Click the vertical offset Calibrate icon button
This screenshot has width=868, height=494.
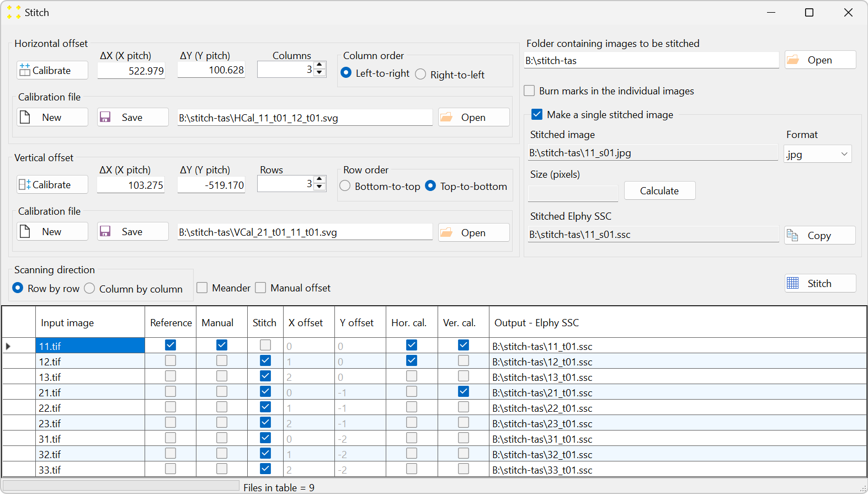click(52, 184)
